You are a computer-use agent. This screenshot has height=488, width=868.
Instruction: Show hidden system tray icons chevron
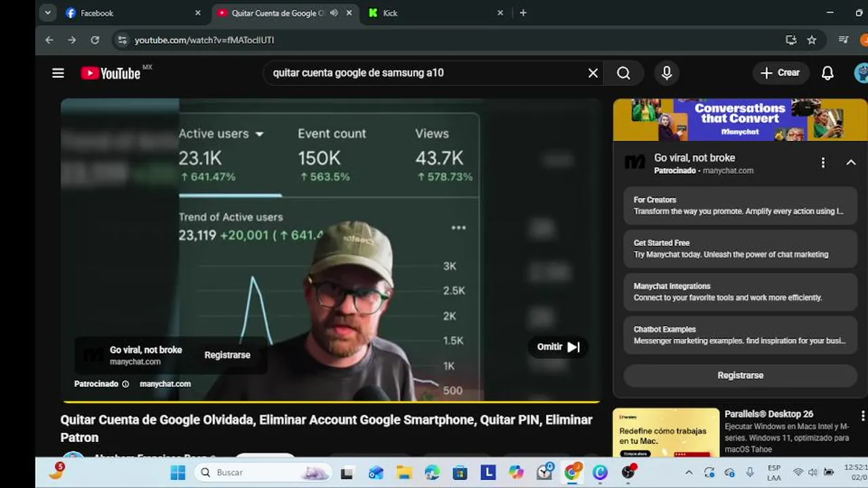(689, 472)
